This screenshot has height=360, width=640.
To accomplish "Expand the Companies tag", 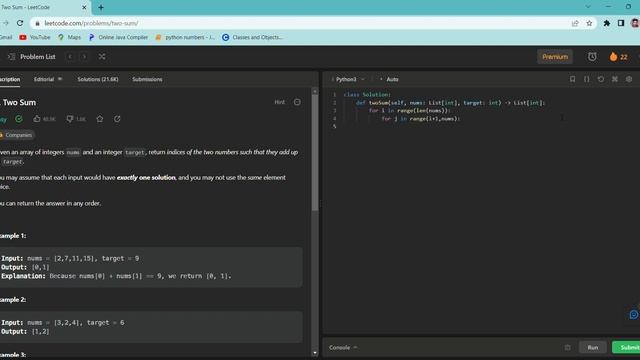I will point(17,135).
